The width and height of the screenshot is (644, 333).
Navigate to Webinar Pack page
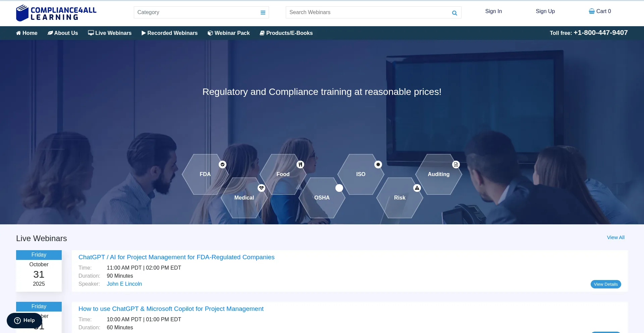(229, 33)
